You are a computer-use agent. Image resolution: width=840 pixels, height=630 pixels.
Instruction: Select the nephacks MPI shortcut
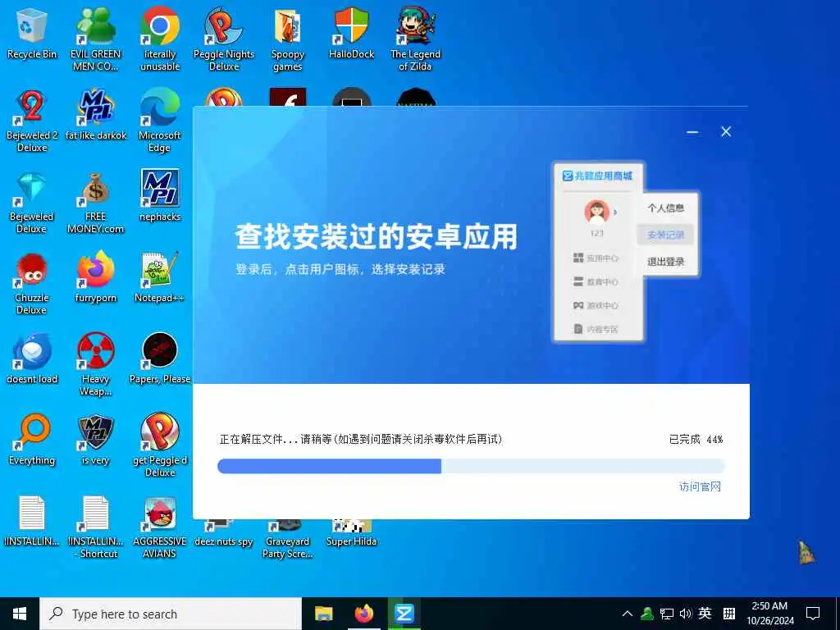point(160,196)
